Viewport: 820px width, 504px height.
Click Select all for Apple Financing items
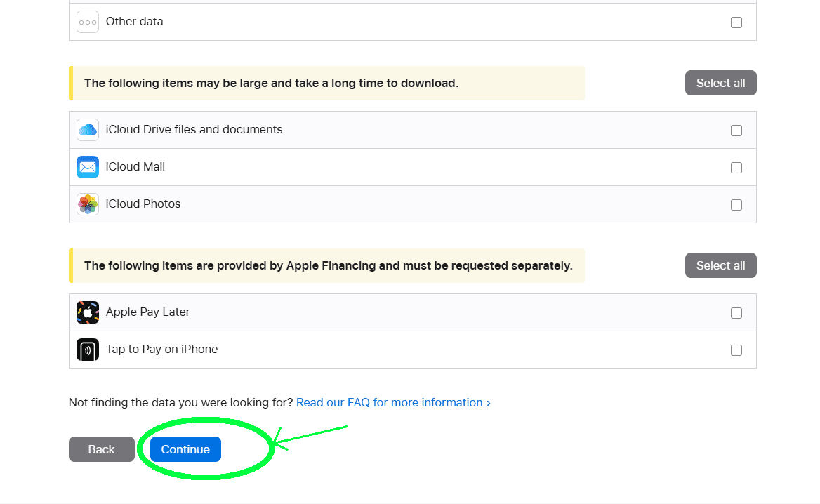[x=720, y=265]
